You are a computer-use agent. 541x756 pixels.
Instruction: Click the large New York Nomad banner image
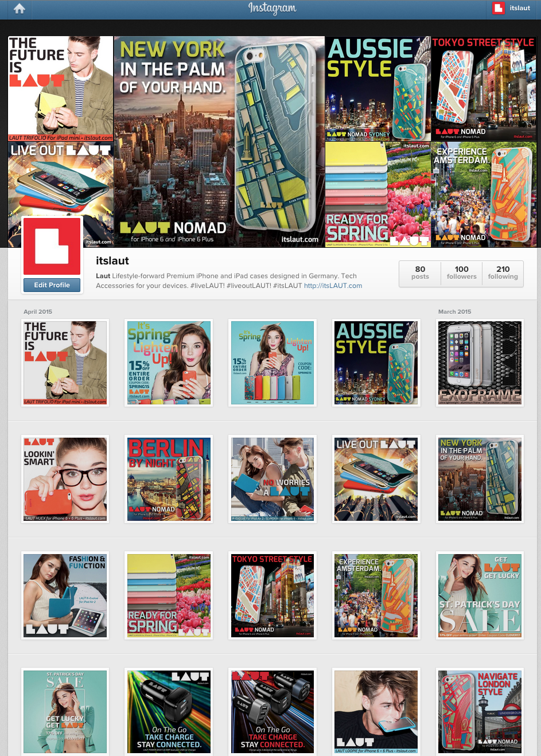pos(219,142)
